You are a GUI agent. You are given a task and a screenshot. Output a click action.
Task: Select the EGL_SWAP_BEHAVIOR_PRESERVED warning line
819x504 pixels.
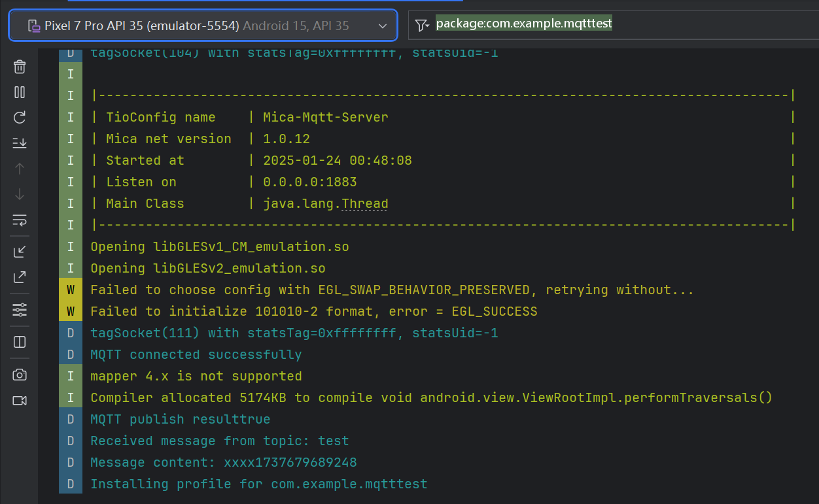(392, 290)
